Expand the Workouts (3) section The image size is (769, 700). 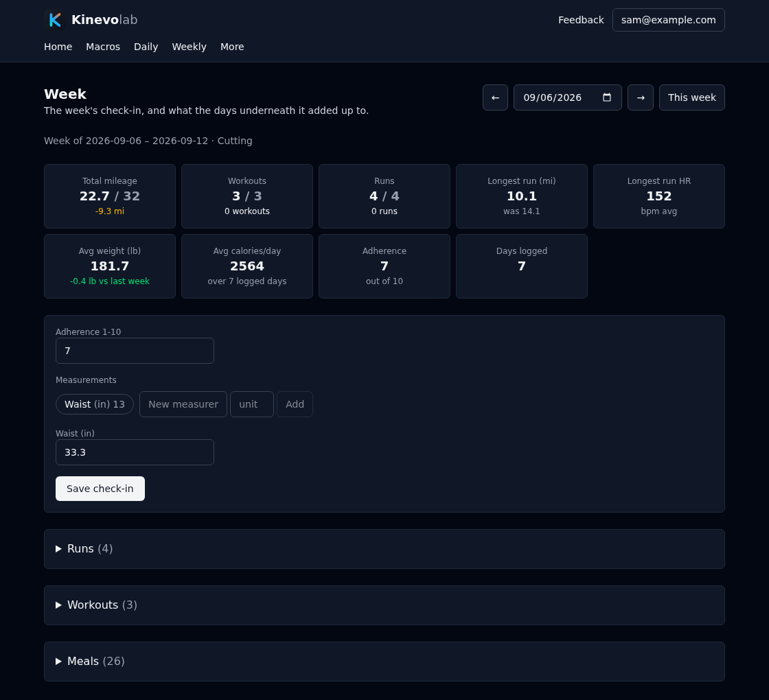[x=384, y=605]
